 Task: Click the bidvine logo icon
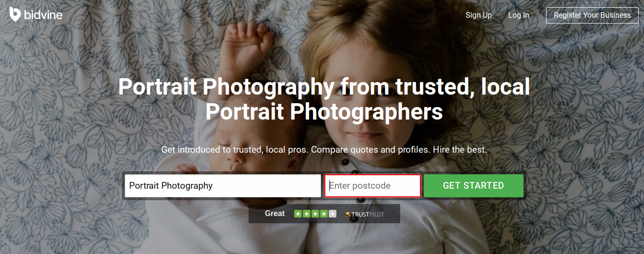tap(14, 14)
